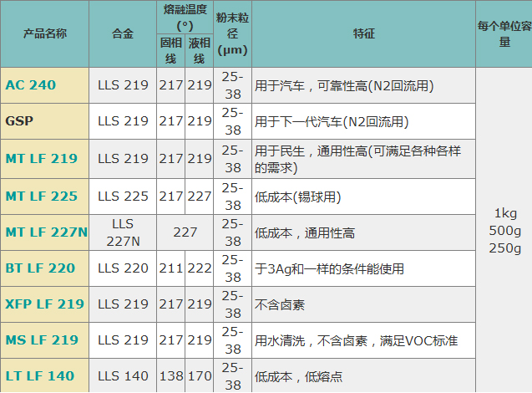Click the 每个单位容量 column header
The height and width of the screenshot is (393, 532).
(x=504, y=33)
